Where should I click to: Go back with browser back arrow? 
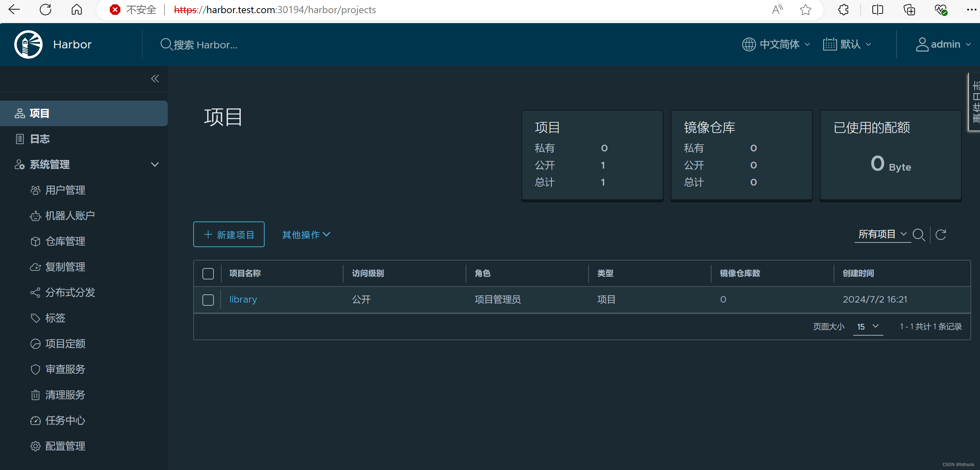[x=14, y=10]
